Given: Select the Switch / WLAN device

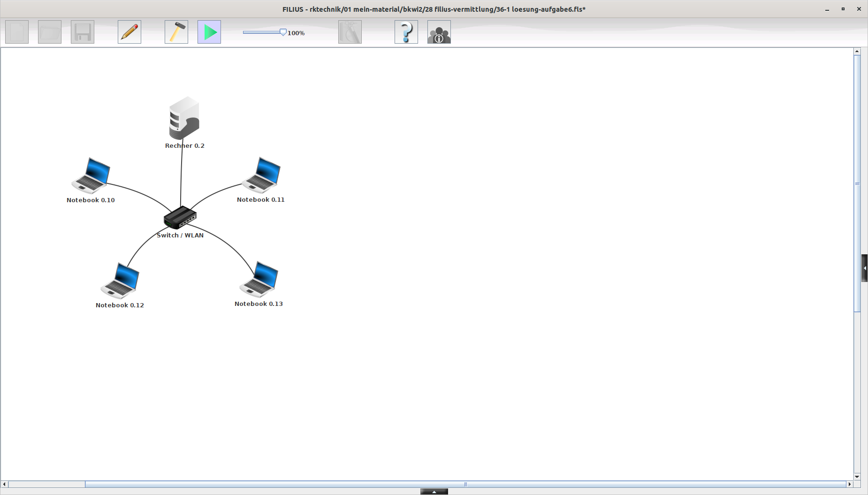Looking at the screenshot, I should pos(180,217).
